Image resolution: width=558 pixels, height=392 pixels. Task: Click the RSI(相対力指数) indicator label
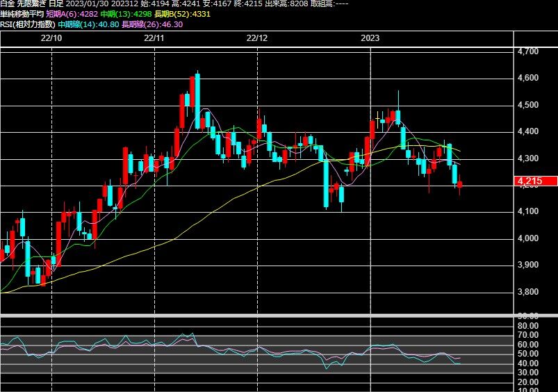28,24
